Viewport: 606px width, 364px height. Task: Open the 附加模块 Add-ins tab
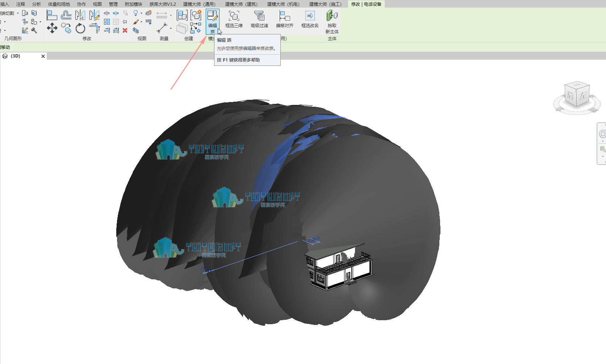(134, 4)
